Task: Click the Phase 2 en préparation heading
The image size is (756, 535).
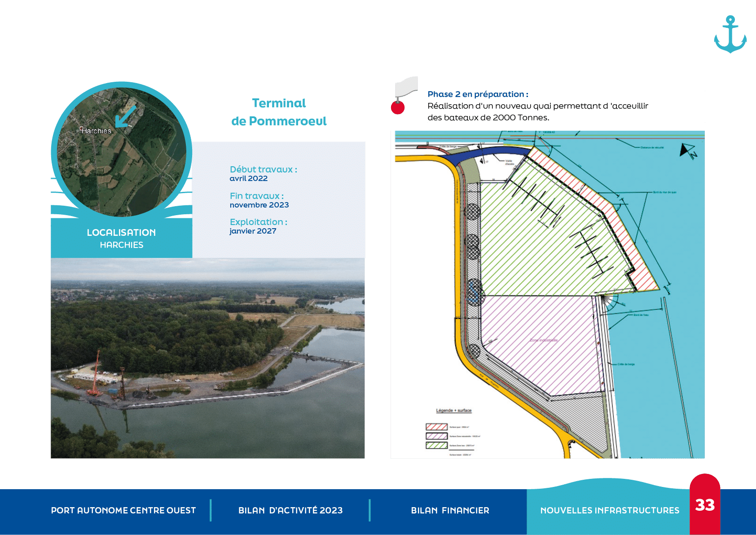Action: [478, 94]
